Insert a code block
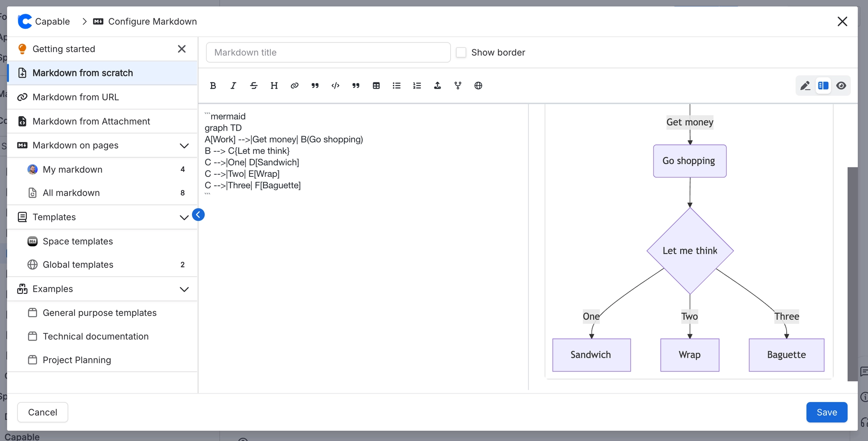Viewport: 868px width, 441px height. [x=335, y=86]
